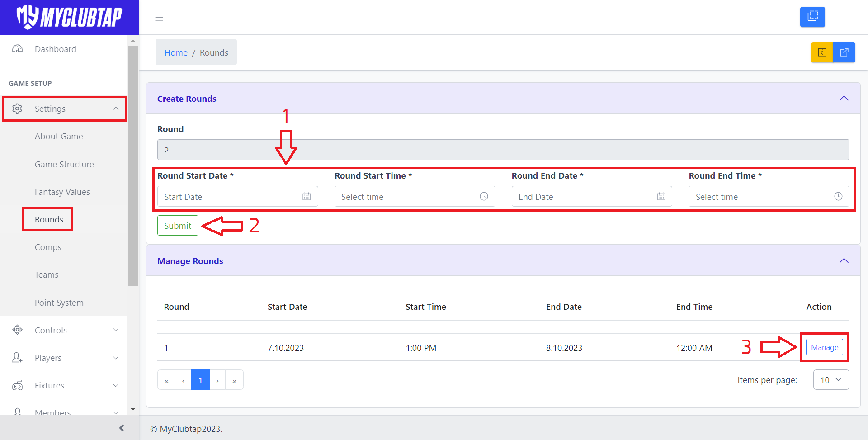Expand the Players menu

[x=116, y=358]
